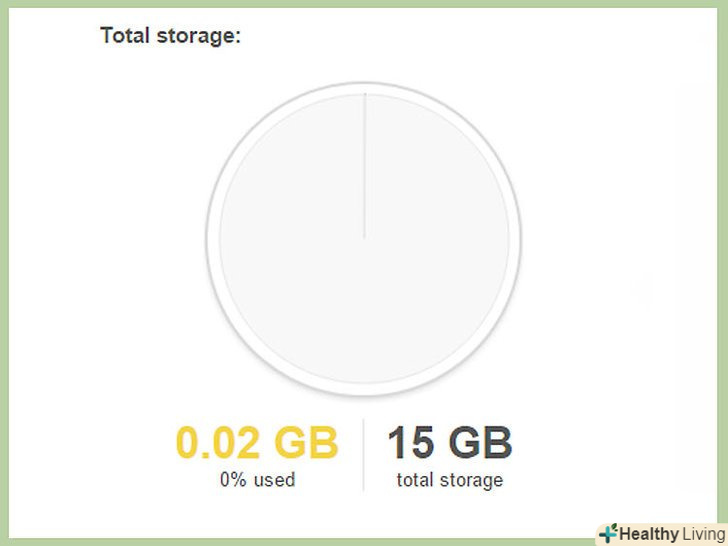Screen dimensions: 728x546
Task: Click the dark "15 GB" total value
Action: 450,443
